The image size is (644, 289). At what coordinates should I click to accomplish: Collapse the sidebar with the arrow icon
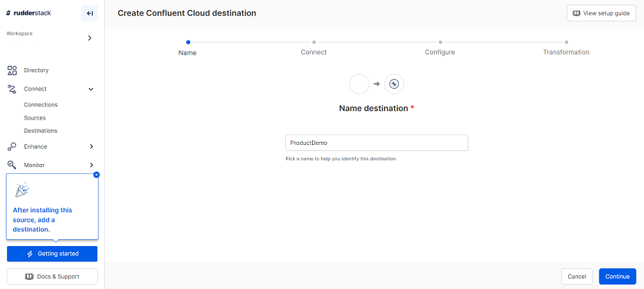point(90,14)
